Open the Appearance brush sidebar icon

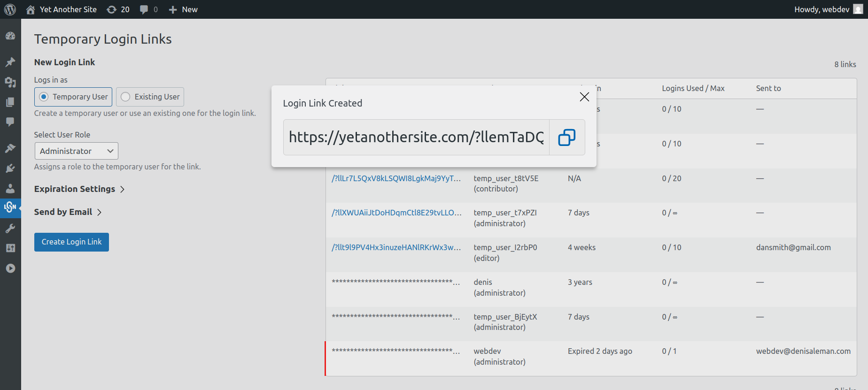[x=10, y=148]
